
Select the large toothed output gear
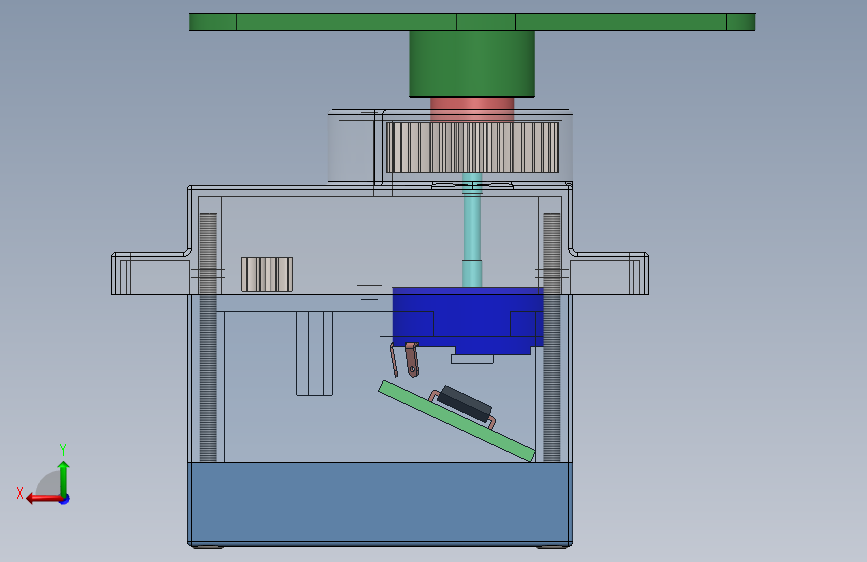[472, 147]
